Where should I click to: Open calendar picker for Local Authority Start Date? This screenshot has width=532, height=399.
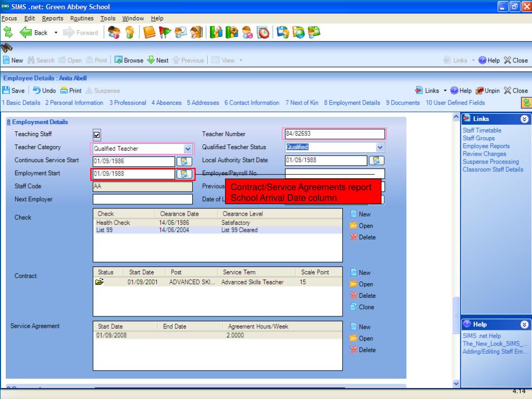point(377,161)
